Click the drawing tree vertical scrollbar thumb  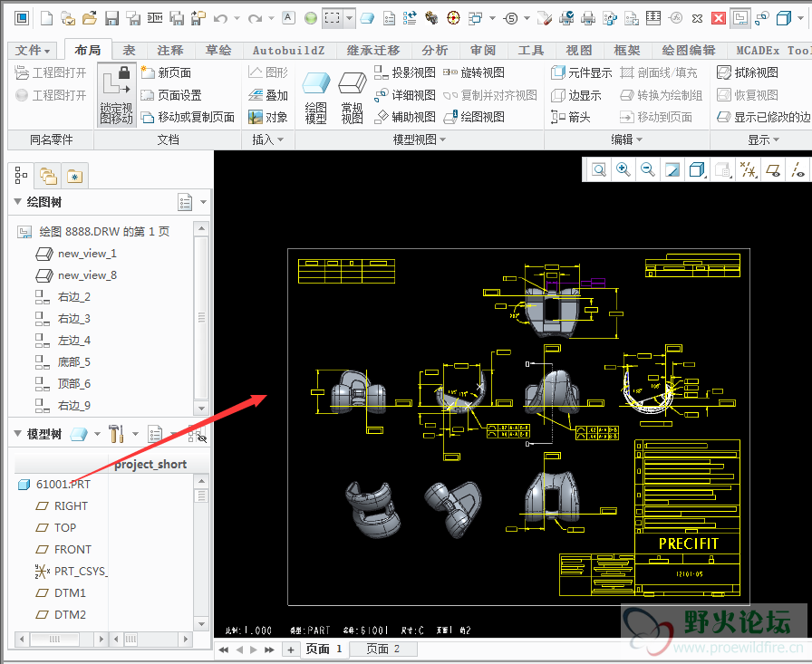[x=201, y=317]
